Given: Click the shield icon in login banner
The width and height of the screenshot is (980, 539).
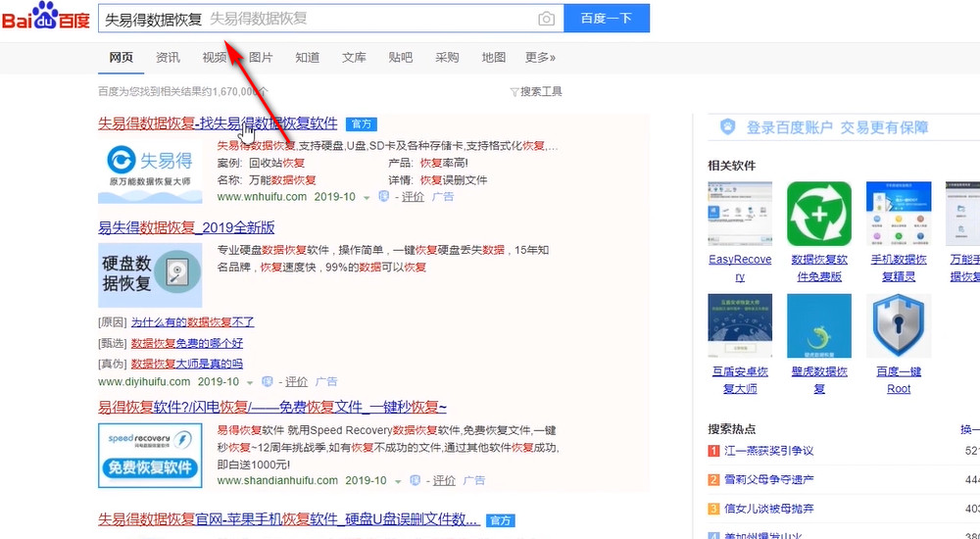Looking at the screenshot, I should click(727, 127).
